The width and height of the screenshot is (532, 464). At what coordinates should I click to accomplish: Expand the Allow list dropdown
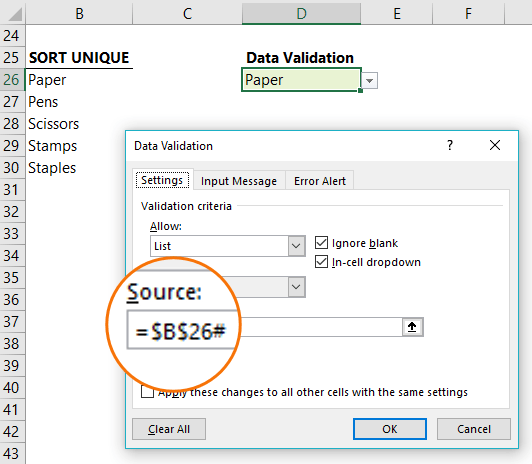296,246
